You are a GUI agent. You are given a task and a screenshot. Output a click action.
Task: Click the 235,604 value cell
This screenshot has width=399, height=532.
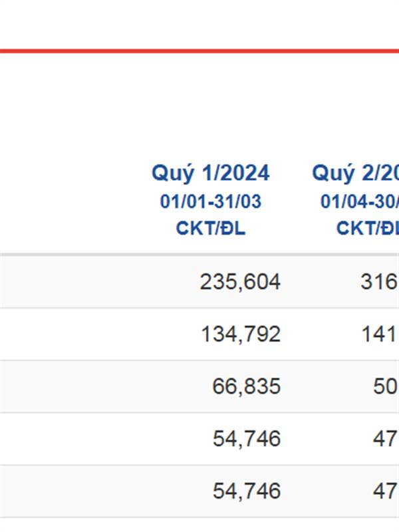click(x=239, y=282)
